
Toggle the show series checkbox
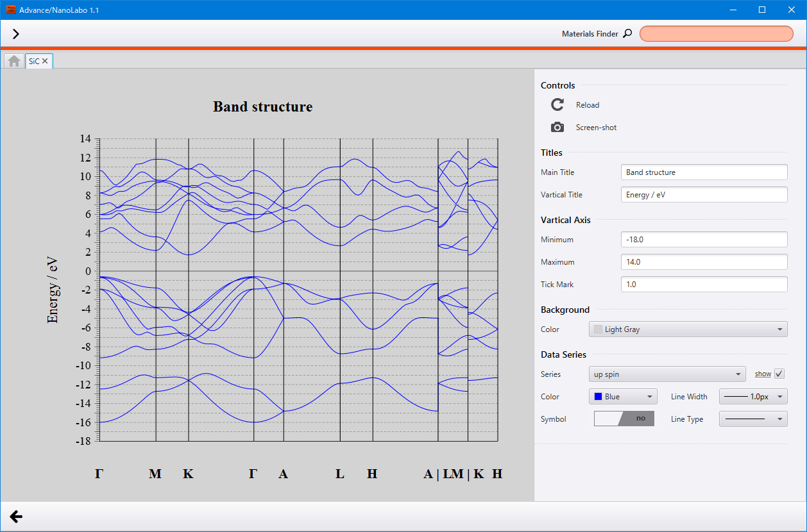point(779,374)
